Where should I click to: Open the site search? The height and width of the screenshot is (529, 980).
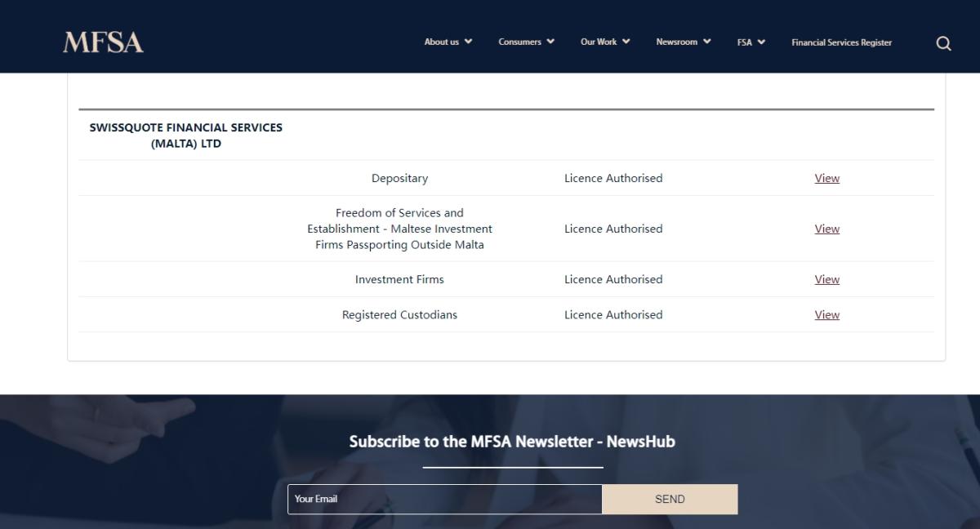(x=943, y=42)
